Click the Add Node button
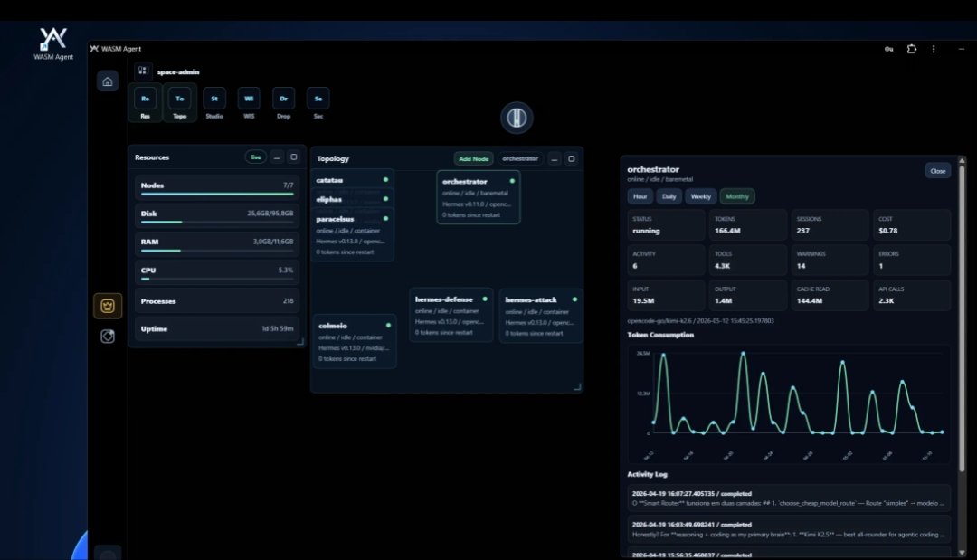977x560 pixels. [473, 159]
